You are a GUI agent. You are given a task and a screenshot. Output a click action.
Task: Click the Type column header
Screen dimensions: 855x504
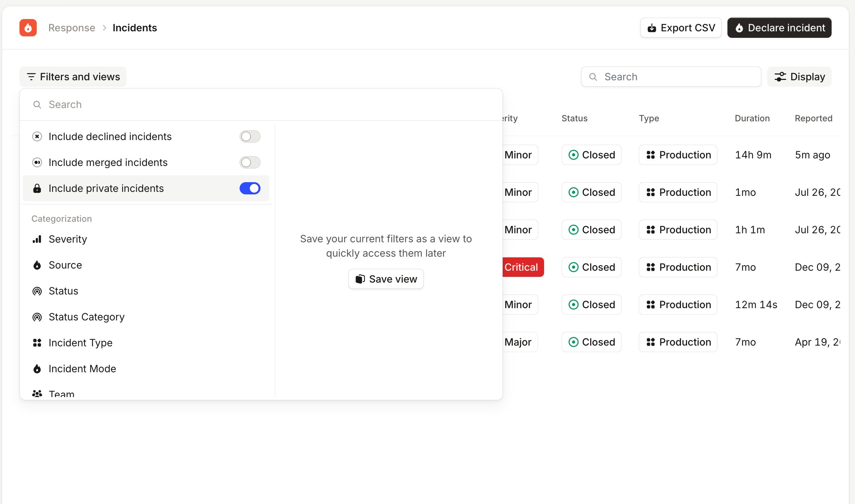pyautogui.click(x=649, y=118)
